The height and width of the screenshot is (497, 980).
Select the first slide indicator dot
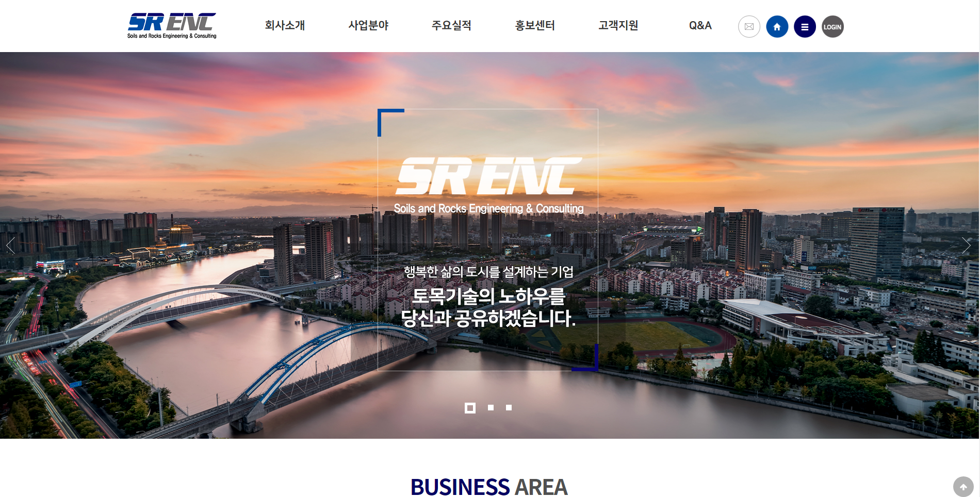470,408
